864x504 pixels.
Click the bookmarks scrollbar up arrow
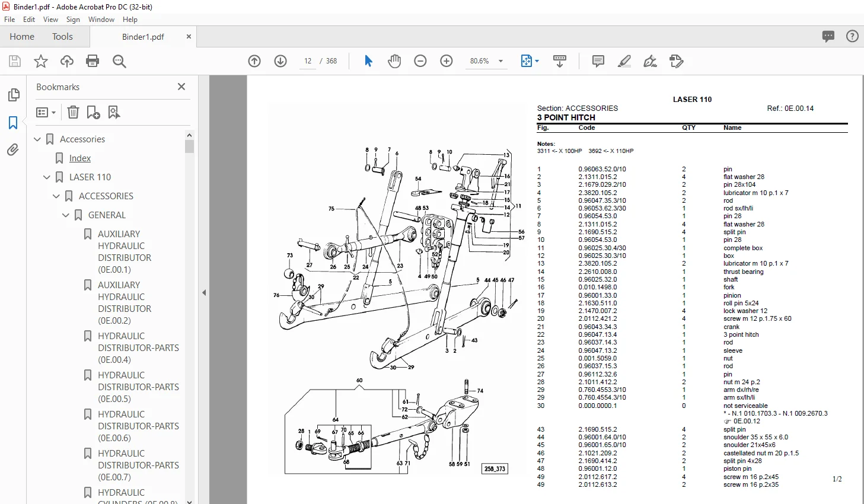click(x=190, y=135)
